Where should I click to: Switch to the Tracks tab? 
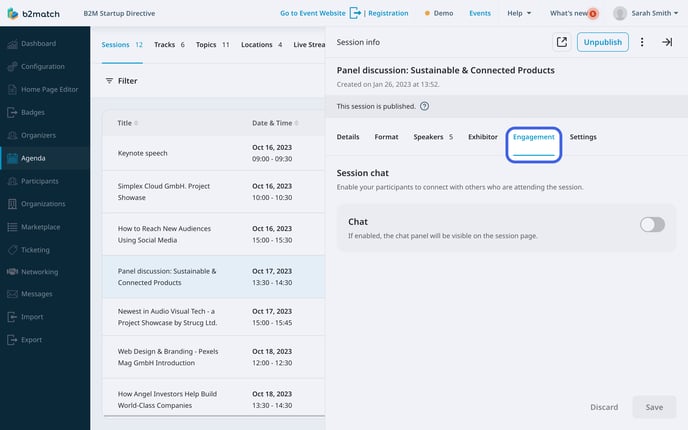[169, 45]
